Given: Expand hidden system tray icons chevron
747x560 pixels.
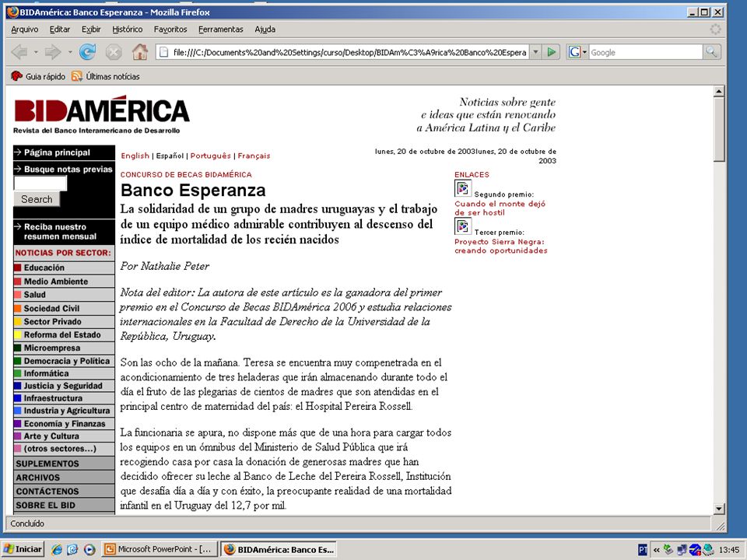Looking at the screenshot, I should pyautogui.click(x=657, y=550).
